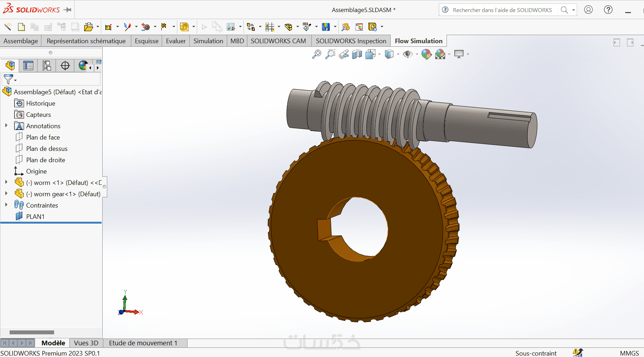Click the Edit Appearance color ball icon
Screen dimensions: 644x357
426,54
